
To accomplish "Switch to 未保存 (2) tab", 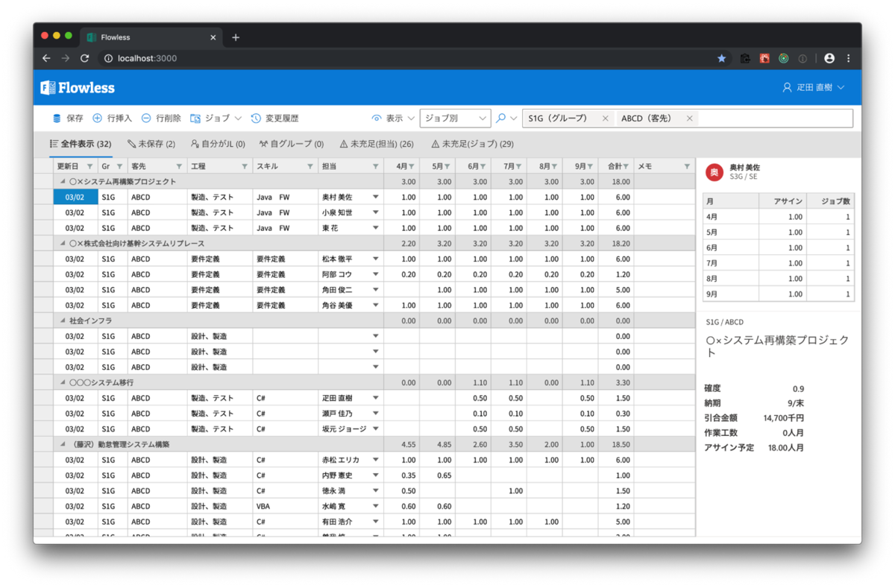I will pos(151,144).
